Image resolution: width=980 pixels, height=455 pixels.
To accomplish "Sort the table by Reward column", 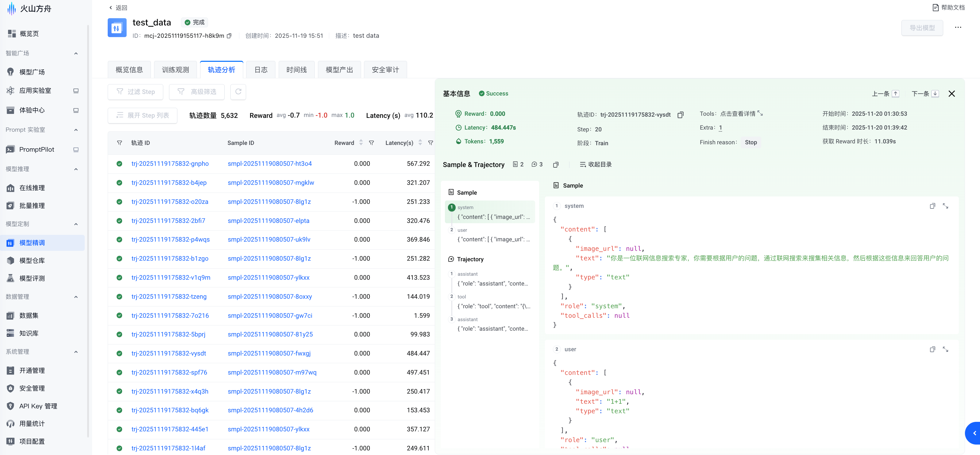I will 361,142.
